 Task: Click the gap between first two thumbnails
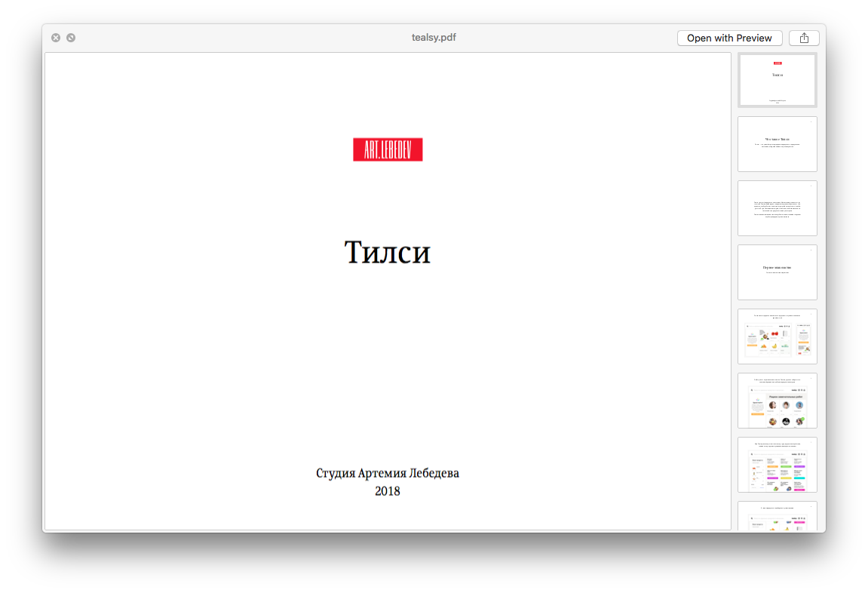(x=777, y=112)
